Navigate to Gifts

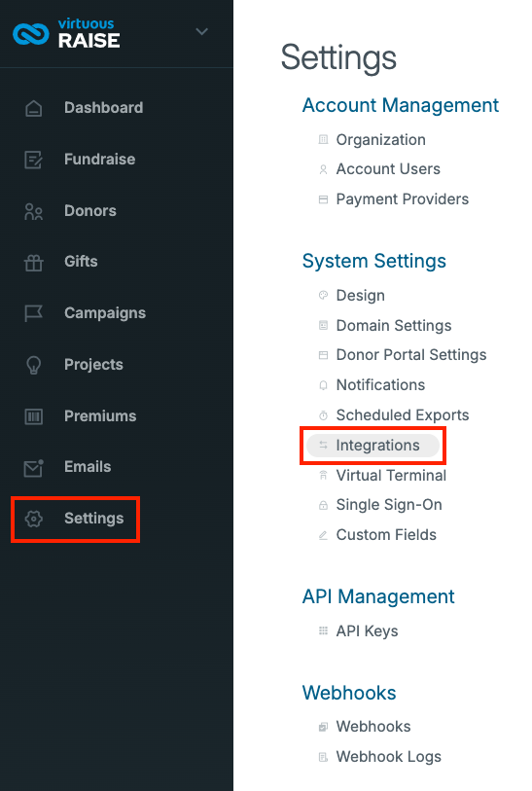[x=81, y=262]
